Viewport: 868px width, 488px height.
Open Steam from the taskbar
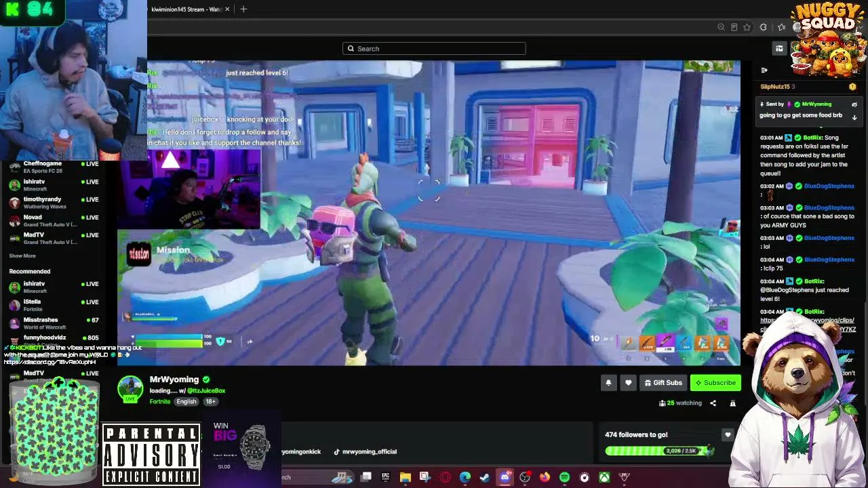click(484, 478)
